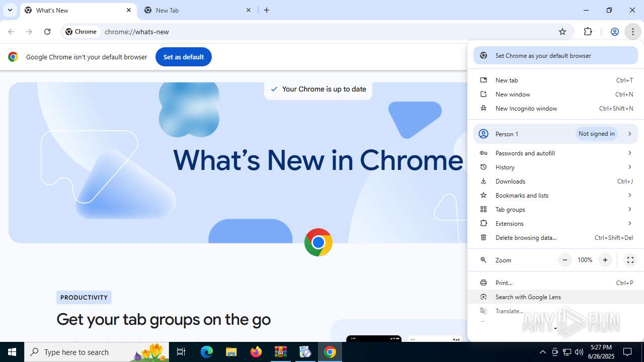The height and width of the screenshot is (362, 644).
Task: Decrease zoom with the minus button
Action: pos(565,260)
